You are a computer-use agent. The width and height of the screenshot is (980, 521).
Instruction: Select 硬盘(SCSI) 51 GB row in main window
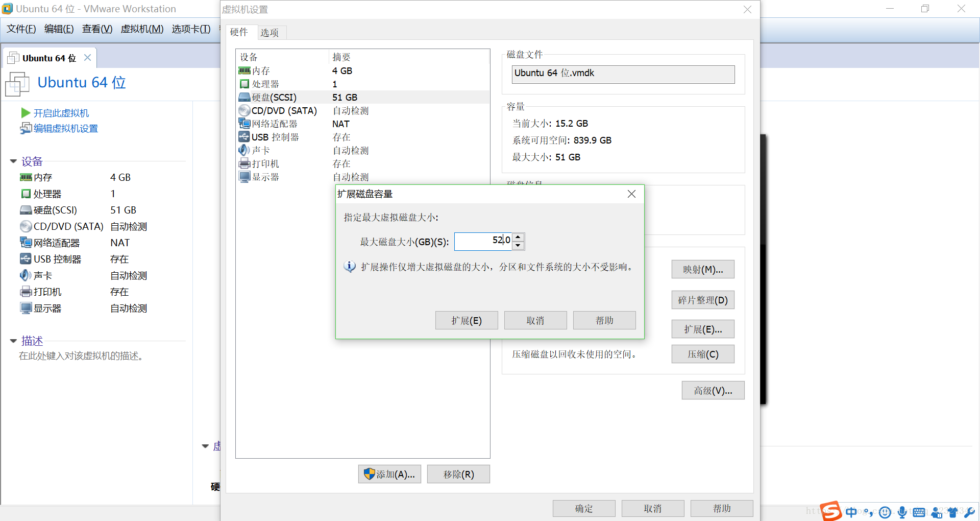click(x=84, y=210)
